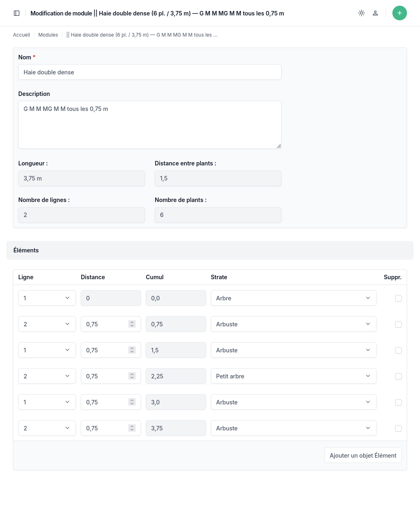This screenshot has width=420, height=519.
Task: Click into the Description text area
Action: [x=149, y=124]
